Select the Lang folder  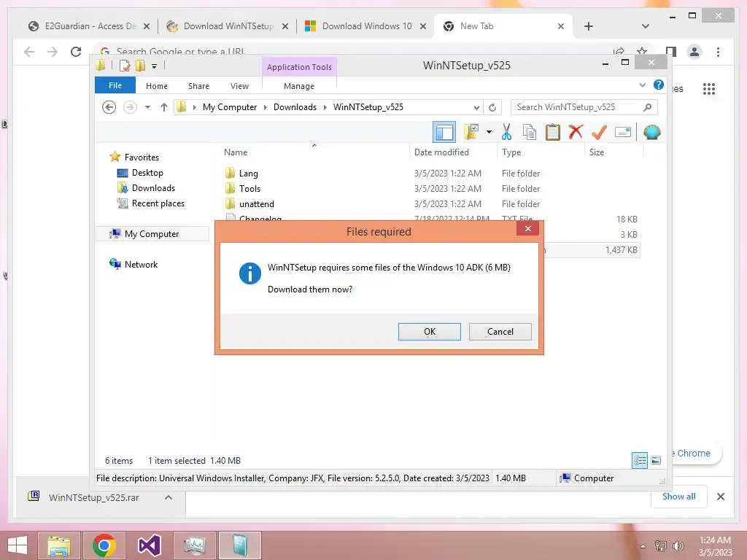(248, 174)
